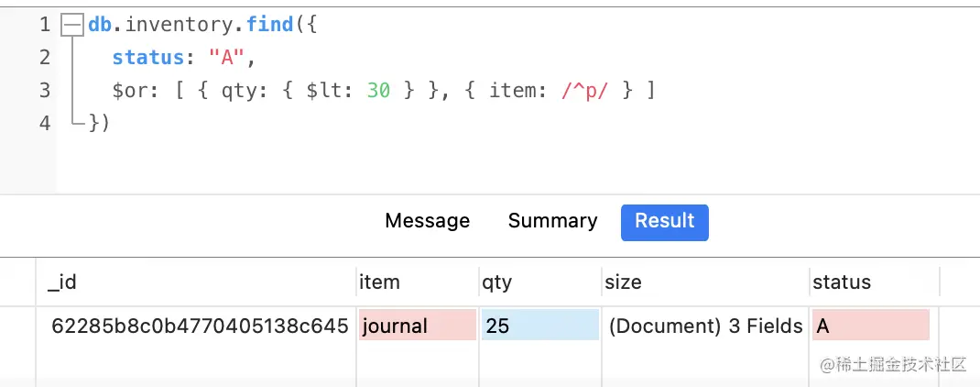Screen dimensions: 980x387
Task: Select the _id cell 62285b8c0b4770405138c645
Action: pyautogui.click(x=200, y=326)
